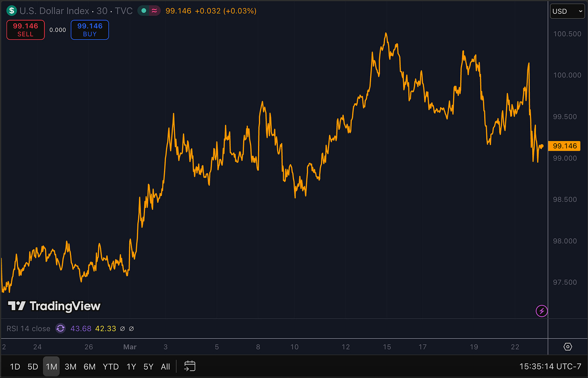This screenshot has height=378, width=588.
Task: Click the RSI value 43.68
Action: pos(81,329)
